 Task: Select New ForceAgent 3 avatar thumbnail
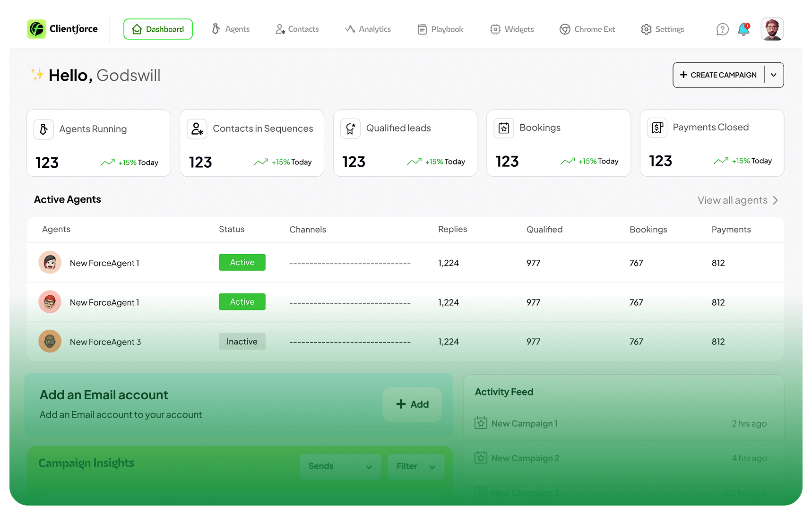50,341
